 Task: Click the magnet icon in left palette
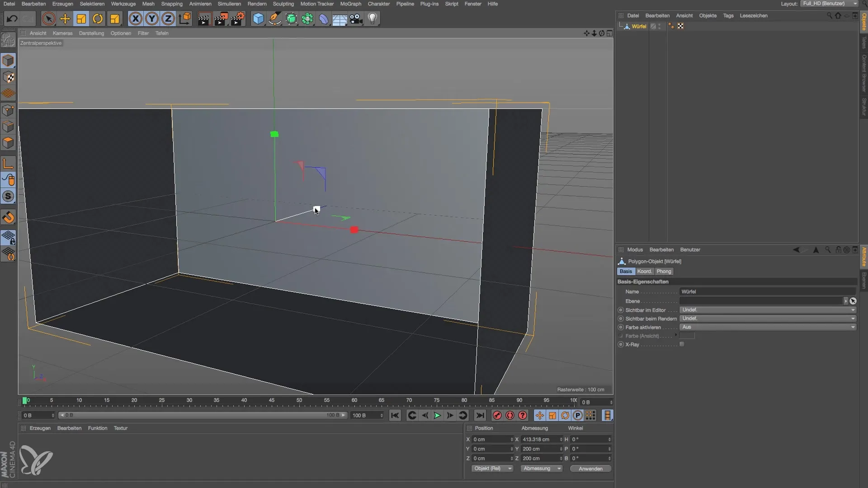point(8,217)
